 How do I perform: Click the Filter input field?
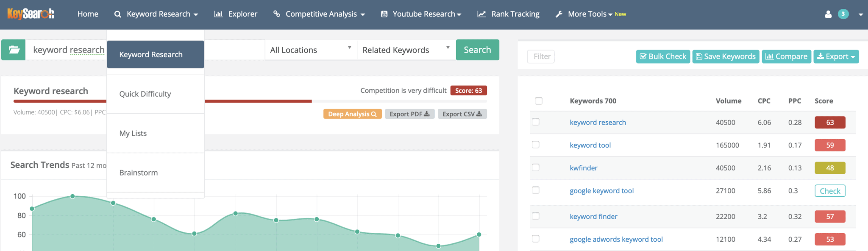click(x=541, y=56)
